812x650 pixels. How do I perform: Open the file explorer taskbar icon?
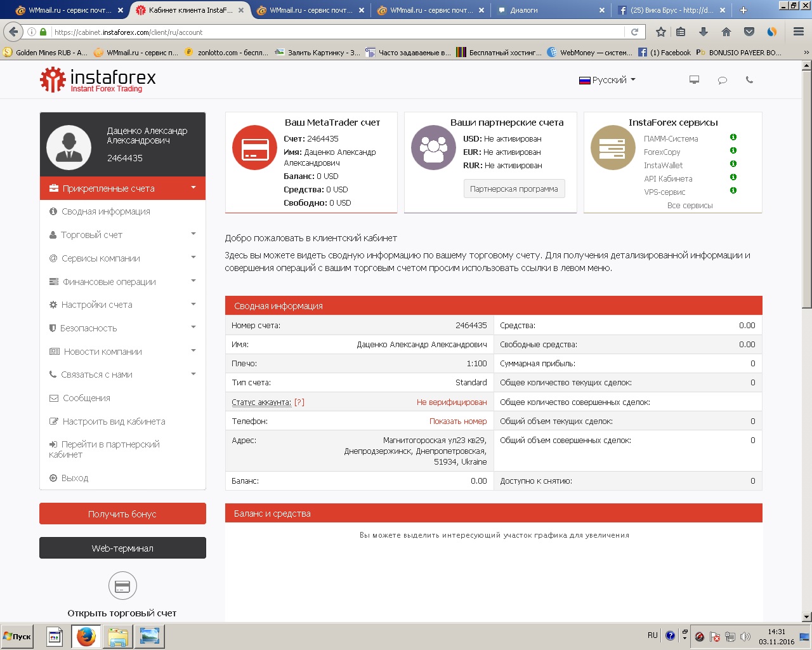click(117, 636)
